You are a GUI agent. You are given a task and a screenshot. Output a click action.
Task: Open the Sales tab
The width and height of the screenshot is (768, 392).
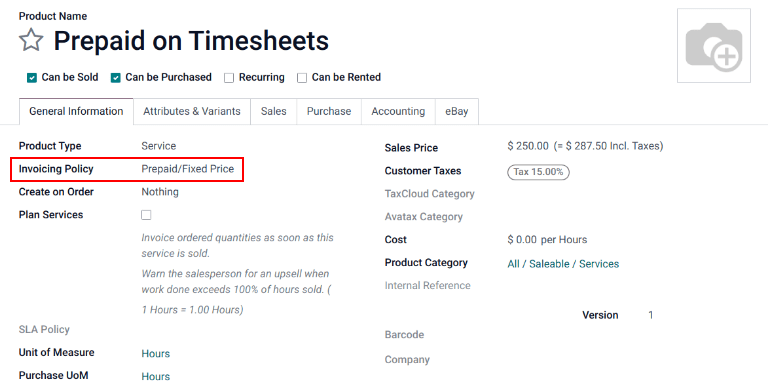pyautogui.click(x=273, y=111)
